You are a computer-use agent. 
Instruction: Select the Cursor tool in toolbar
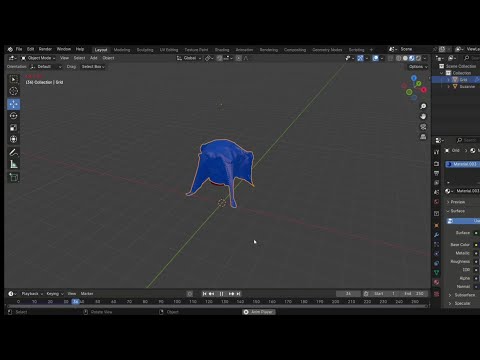14,91
